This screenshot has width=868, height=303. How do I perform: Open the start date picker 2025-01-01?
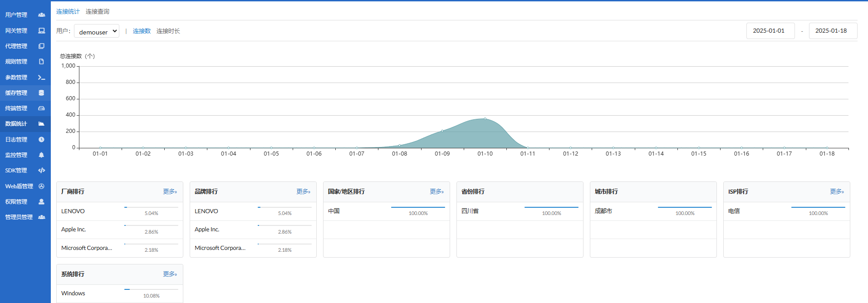(770, 31)
